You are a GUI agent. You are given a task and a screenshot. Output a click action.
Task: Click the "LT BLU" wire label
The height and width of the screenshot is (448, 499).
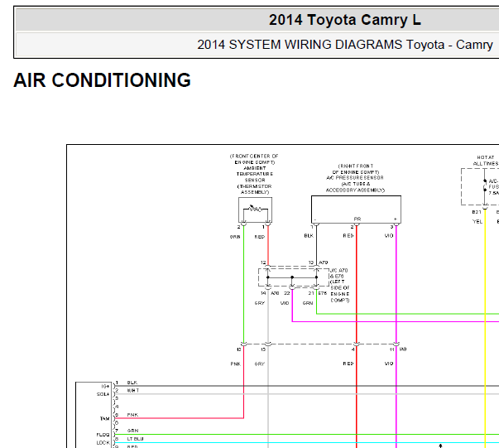click(x=135, y=439)
